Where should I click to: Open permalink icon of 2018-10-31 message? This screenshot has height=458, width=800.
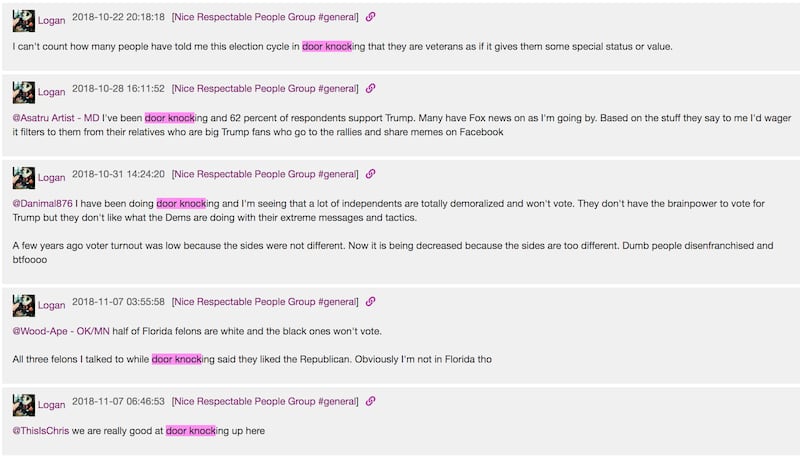pos(370,174)
